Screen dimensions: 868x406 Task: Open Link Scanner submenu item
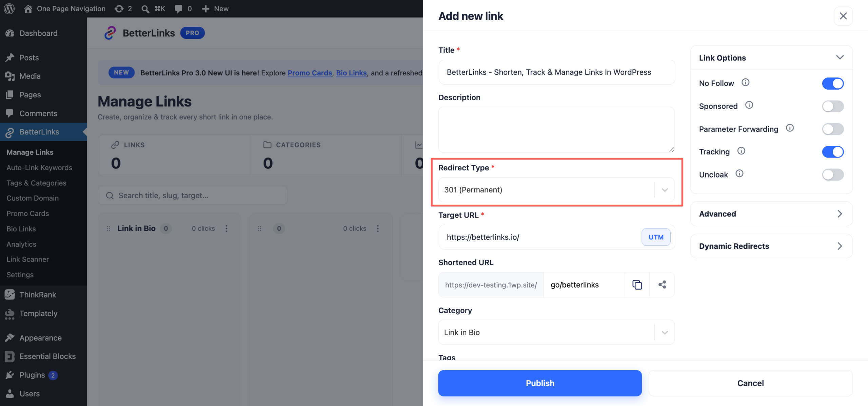(28, 259)
